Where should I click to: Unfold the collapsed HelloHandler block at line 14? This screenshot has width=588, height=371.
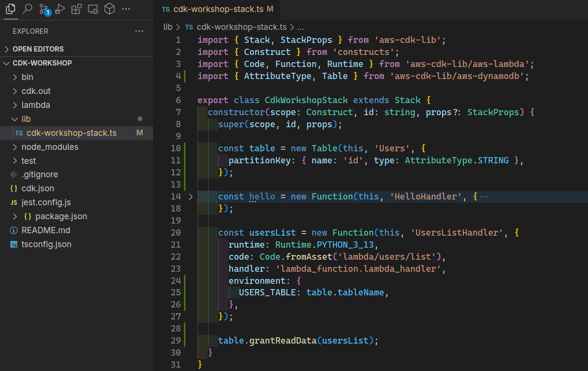pyautogui.click(x=190, y=197)
